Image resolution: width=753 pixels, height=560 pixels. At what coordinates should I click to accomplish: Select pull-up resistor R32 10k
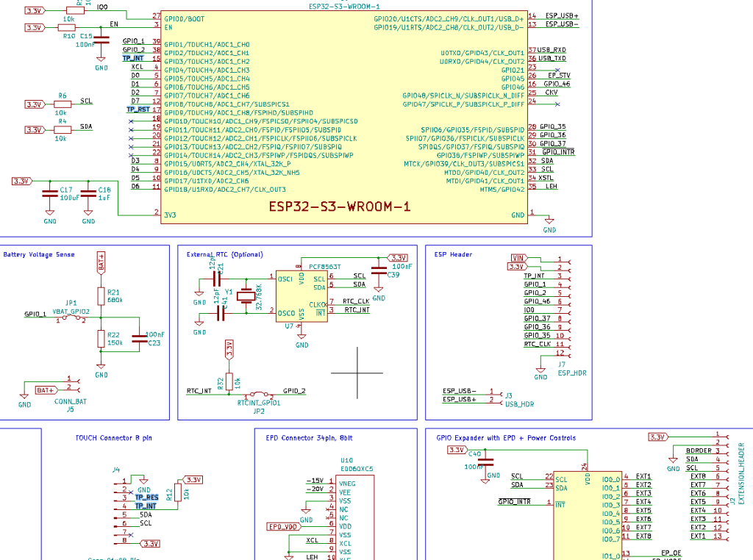[229, 381]
